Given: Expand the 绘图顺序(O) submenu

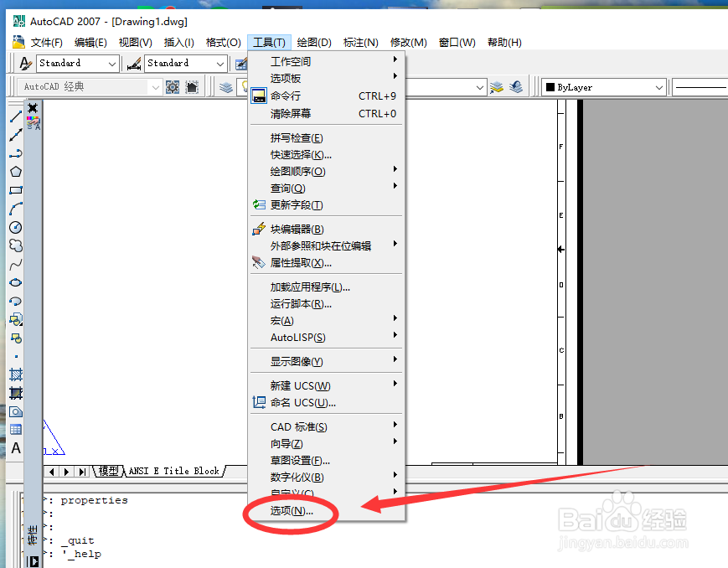Looking at the screenshot, I should (x=327, y=172).
